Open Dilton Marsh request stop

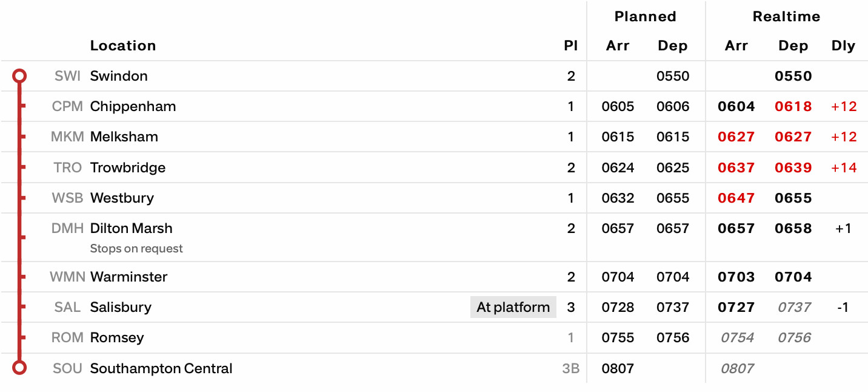coord(131,228)
